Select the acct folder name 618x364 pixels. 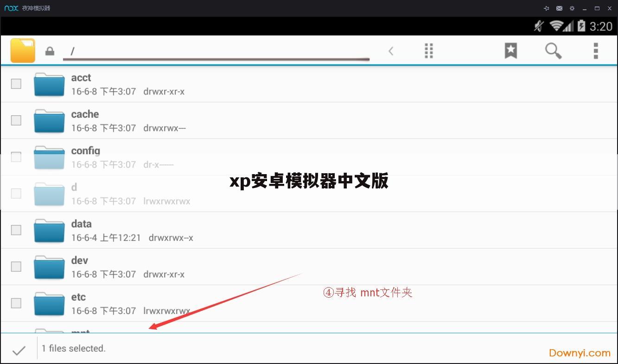pos(81,78)
